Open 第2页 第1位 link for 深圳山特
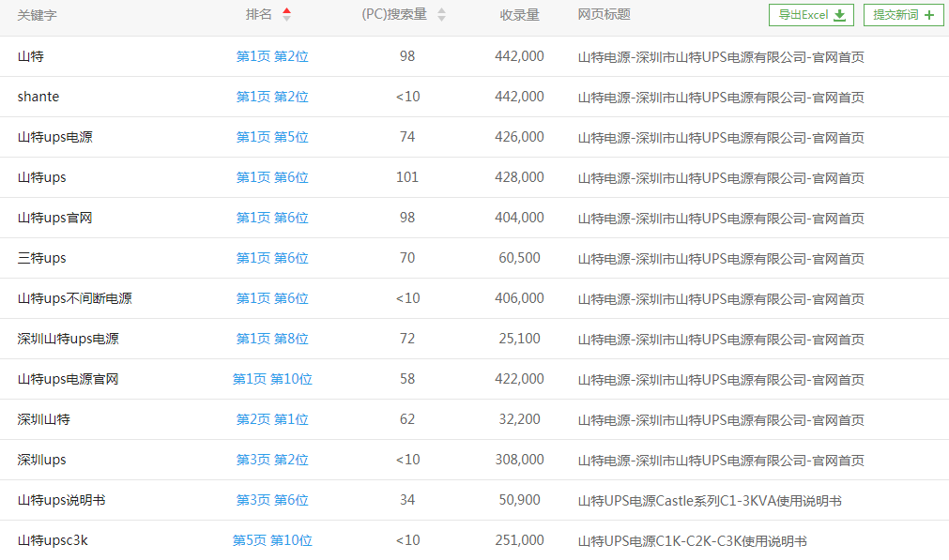The height and width of the screenshot is (560, 949). click(x=273, y=419)
